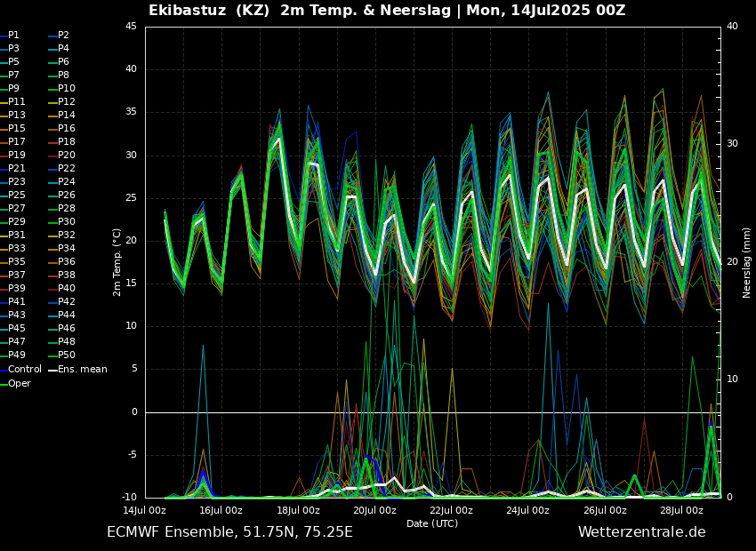Image resolution: width=756 pixels, height=551 pixels.
Task: Click the P13 legend label
Action: point(16,116)
